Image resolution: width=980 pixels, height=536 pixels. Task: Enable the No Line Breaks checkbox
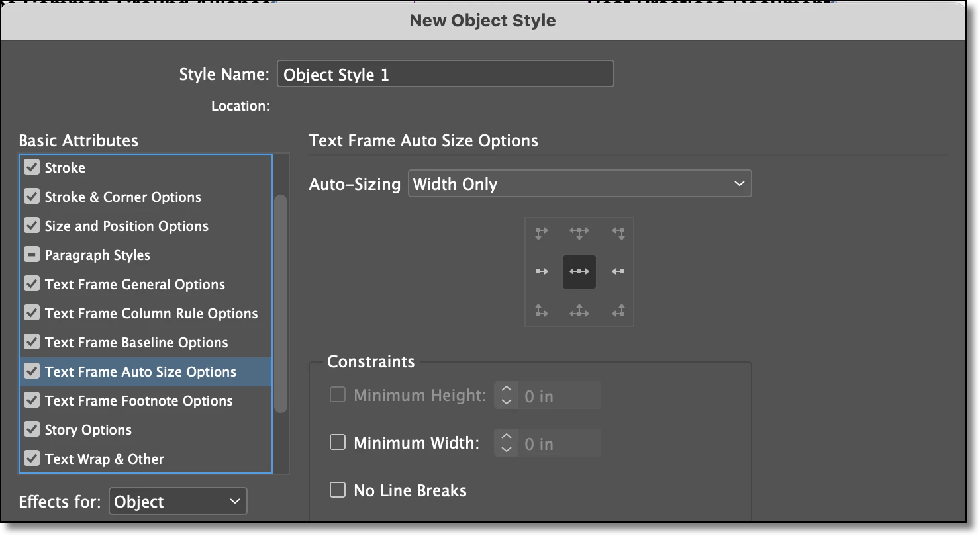(338, 490)
